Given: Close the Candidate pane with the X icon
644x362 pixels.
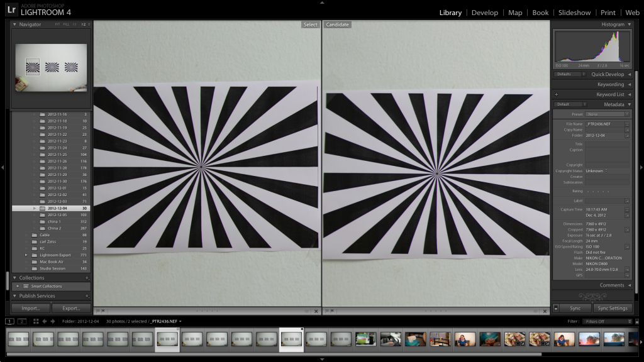Looking at the screenshot, I should [545, 310].
